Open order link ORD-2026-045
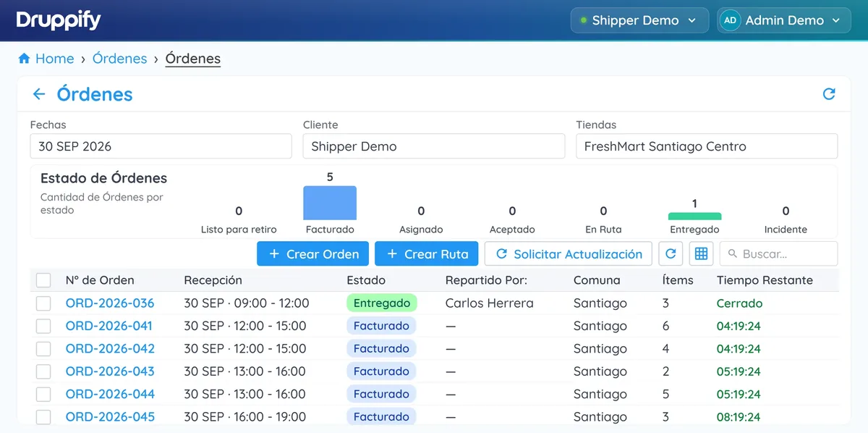Screen dimensions: 868x433 point(110,417)
